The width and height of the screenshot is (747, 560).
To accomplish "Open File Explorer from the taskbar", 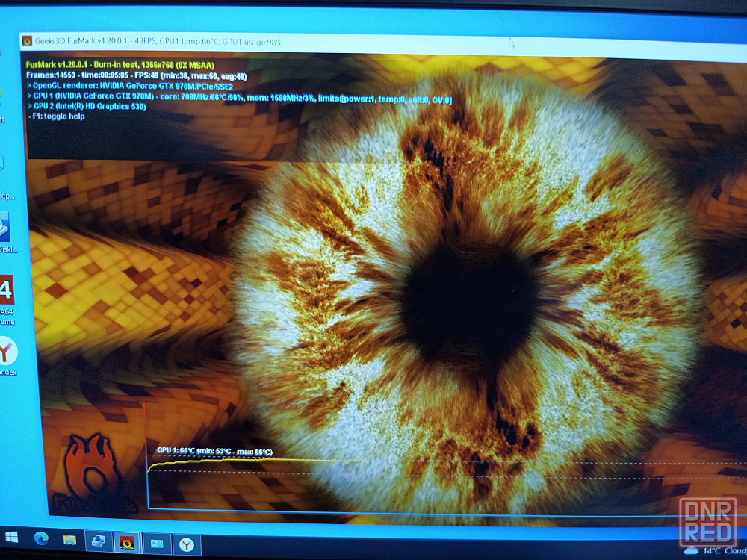I will pyautogui.click(x=69, y=540).
